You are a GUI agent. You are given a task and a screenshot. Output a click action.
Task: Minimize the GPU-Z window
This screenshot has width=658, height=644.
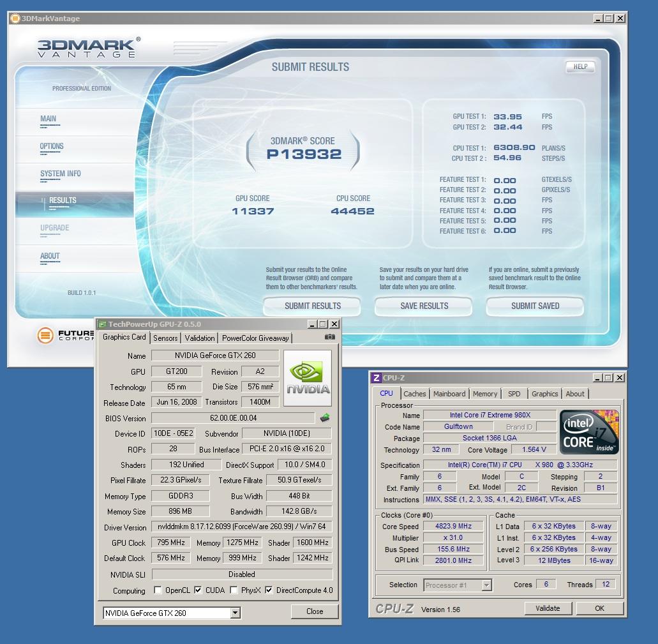(x=312, y=324)
